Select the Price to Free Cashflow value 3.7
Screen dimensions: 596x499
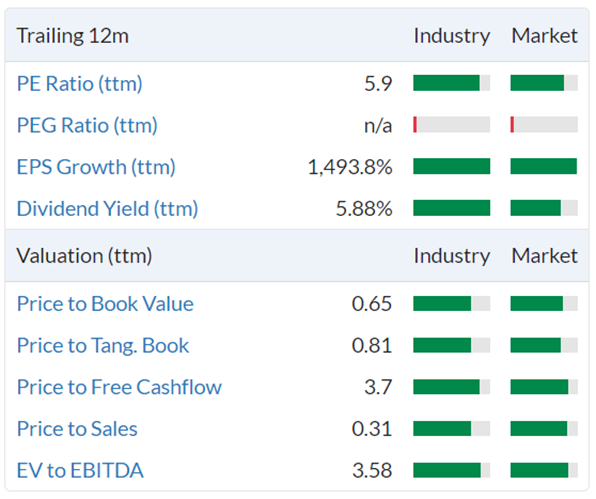tap(378, 387)
